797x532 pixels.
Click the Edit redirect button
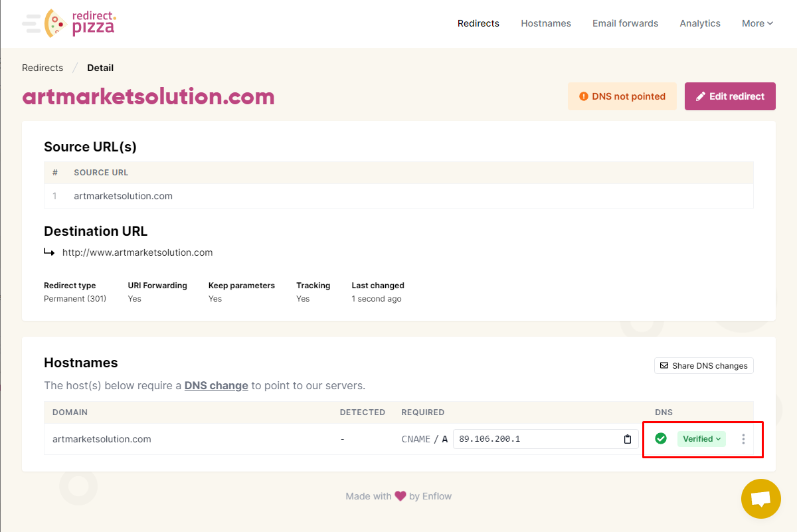(x=730, y=96)
